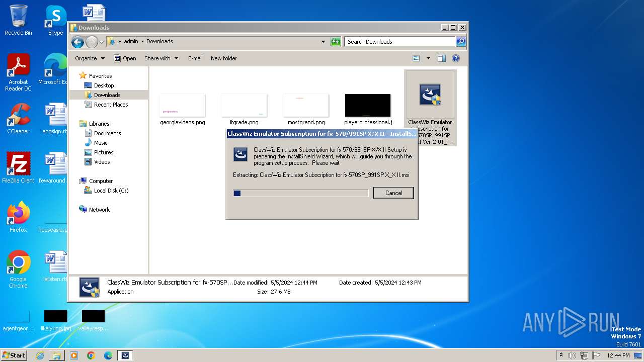Go back in Downloads window
Screen dimensions: 644x362
77,42
